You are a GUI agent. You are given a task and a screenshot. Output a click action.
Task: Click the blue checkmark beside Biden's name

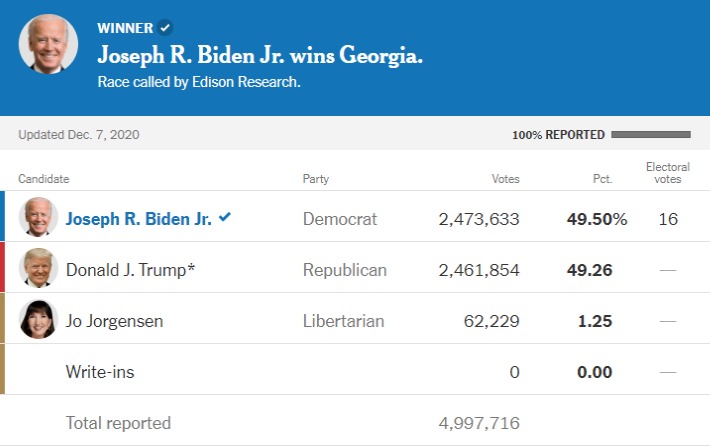225,217
